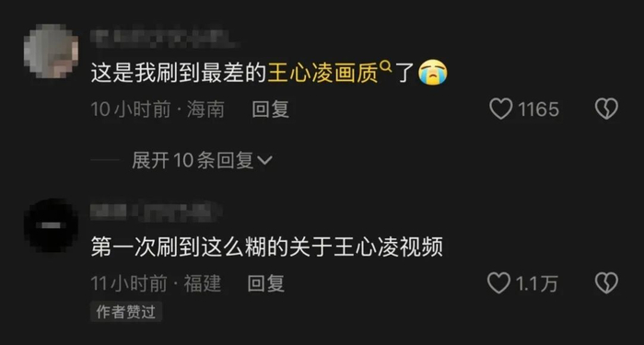Dislike the Hainan user's comment

[x=606, y=109]
